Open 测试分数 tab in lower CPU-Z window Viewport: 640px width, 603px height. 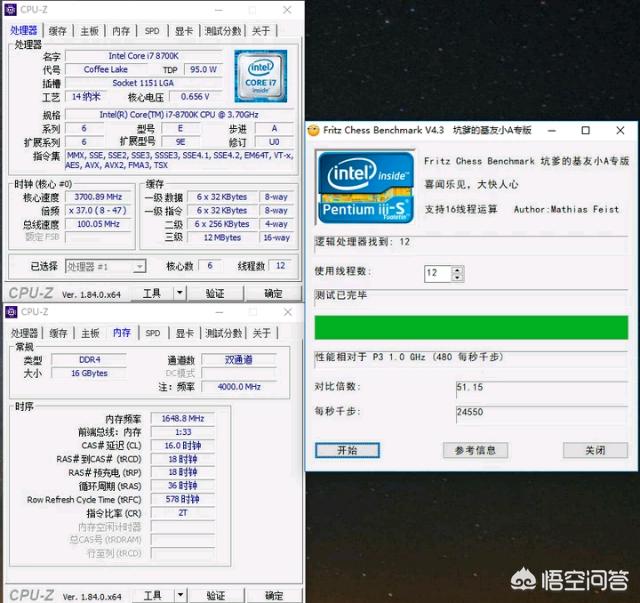(x=224, y=333)
